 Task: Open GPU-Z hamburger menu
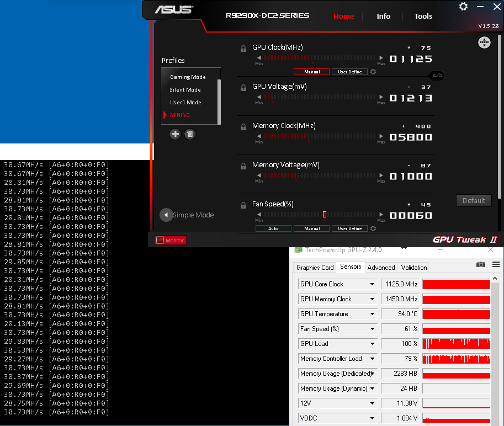[496, 264]
